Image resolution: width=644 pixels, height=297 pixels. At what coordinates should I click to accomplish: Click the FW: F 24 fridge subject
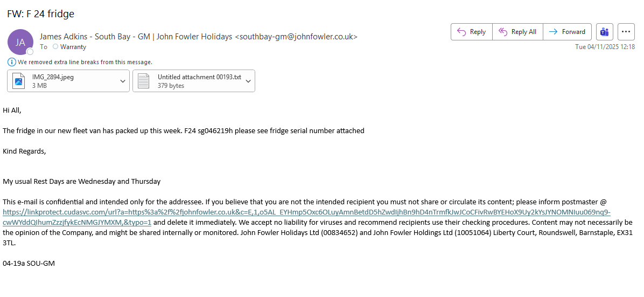pos(40,14)
